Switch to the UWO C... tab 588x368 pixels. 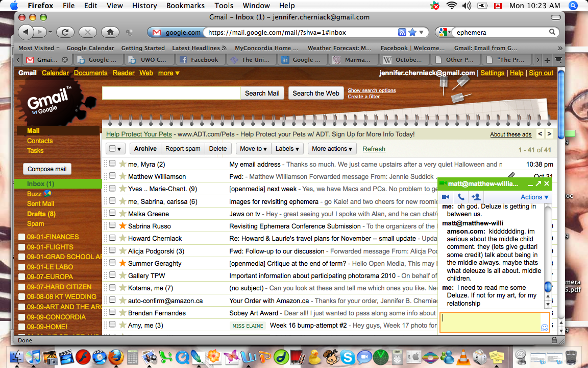point(149,60)
